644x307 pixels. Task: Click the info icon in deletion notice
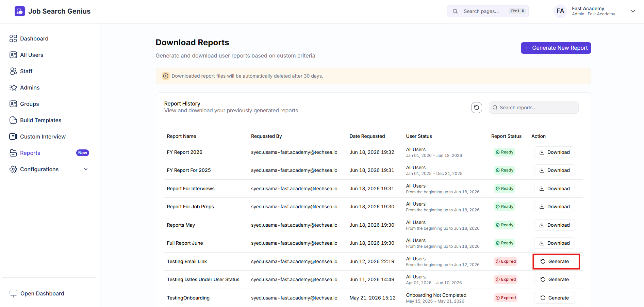point(166,76)
